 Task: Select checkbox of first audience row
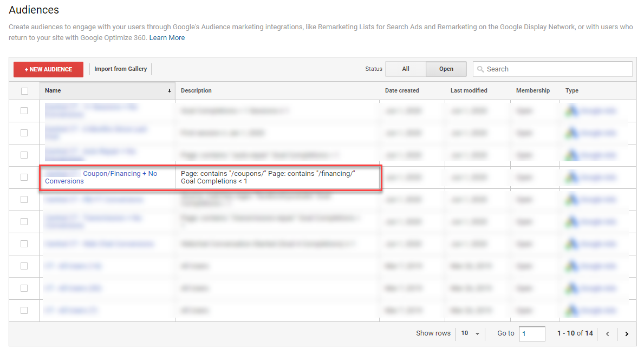coord(24,111)
